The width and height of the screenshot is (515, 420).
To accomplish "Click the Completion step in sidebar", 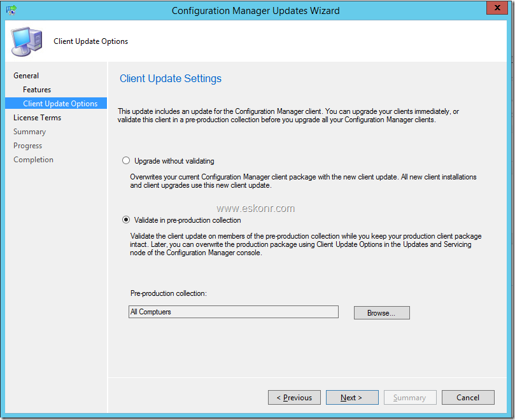I will [33, 160].
